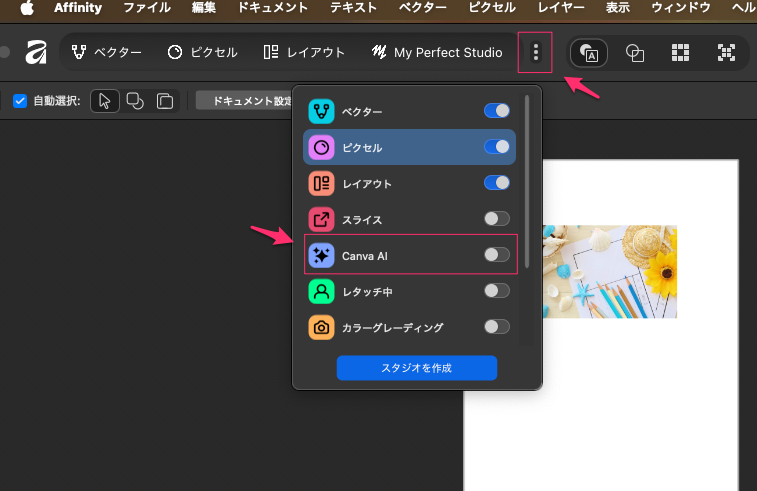Viewport: 757px width, 491px height.
Task: Switch to the My Perfect Studio tab
Action: tap(436, 52)
